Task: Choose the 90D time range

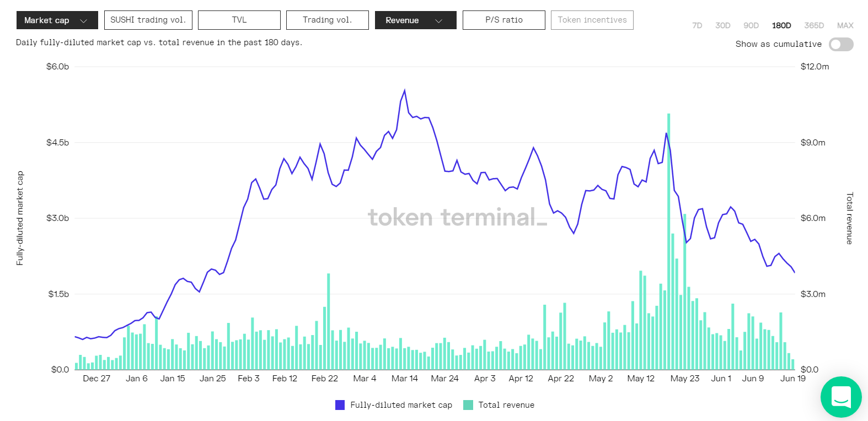Action: [751, 25]
